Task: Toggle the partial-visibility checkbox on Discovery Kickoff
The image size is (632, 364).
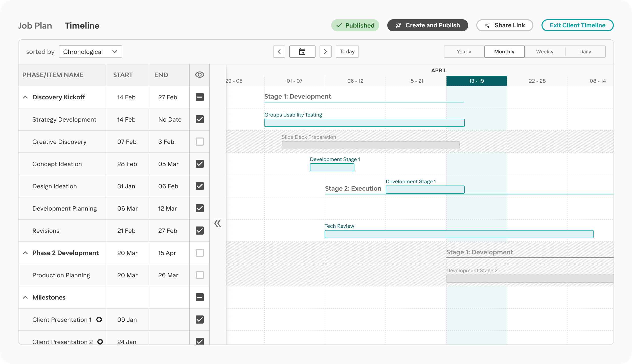Action: coord(199,97)
